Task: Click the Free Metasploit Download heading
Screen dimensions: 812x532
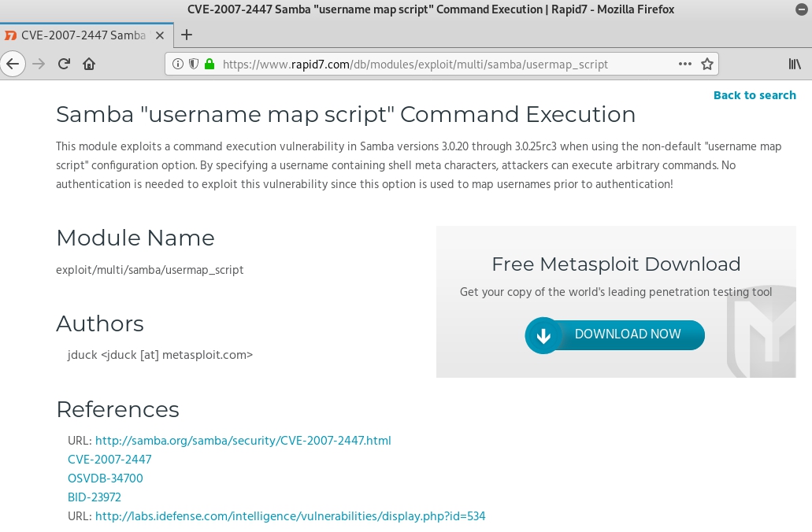Action: click(616, 264)
